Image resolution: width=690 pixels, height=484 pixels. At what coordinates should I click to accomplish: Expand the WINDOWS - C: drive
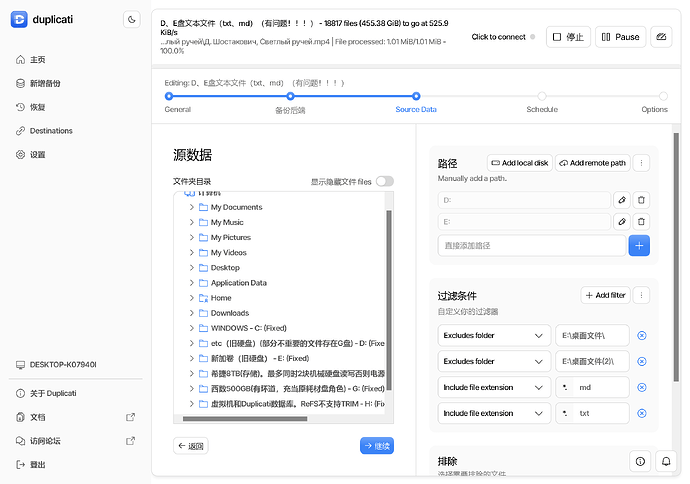(191, 328)
